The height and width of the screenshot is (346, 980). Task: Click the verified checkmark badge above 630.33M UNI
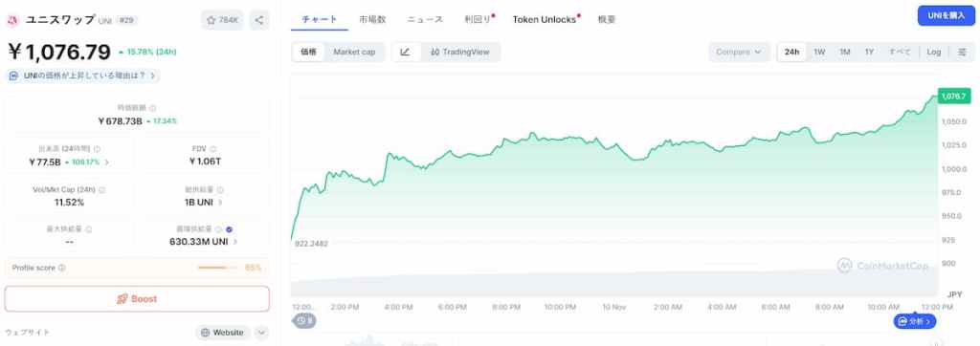coord(229,229)
